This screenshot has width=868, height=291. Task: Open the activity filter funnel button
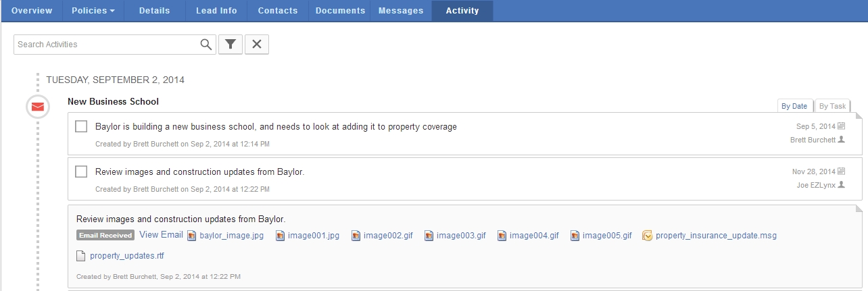pyautogui.click(x=231, y=45)
